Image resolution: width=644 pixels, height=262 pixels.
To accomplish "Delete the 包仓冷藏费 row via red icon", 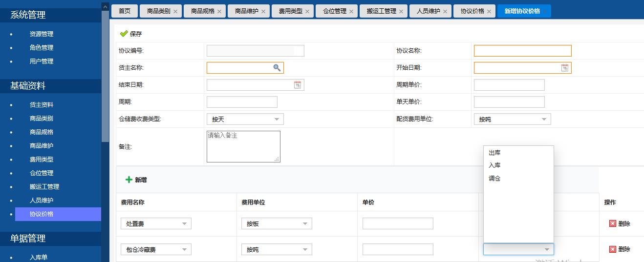I will click(x=613, y=249).
